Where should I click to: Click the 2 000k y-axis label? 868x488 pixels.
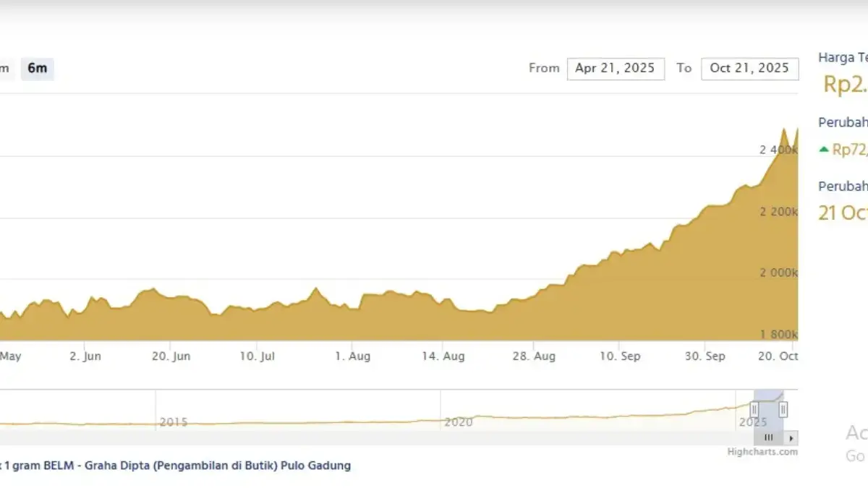pos(778,273)
